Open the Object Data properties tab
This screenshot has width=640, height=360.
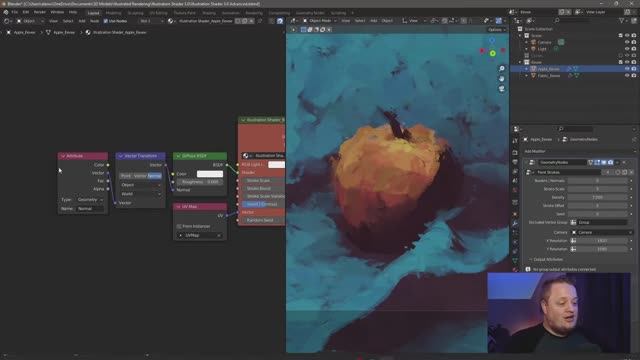coord(515,260)
